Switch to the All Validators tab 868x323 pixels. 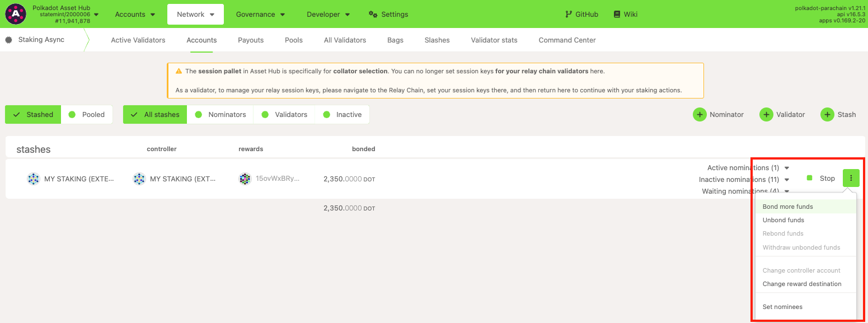click(345, 40)
